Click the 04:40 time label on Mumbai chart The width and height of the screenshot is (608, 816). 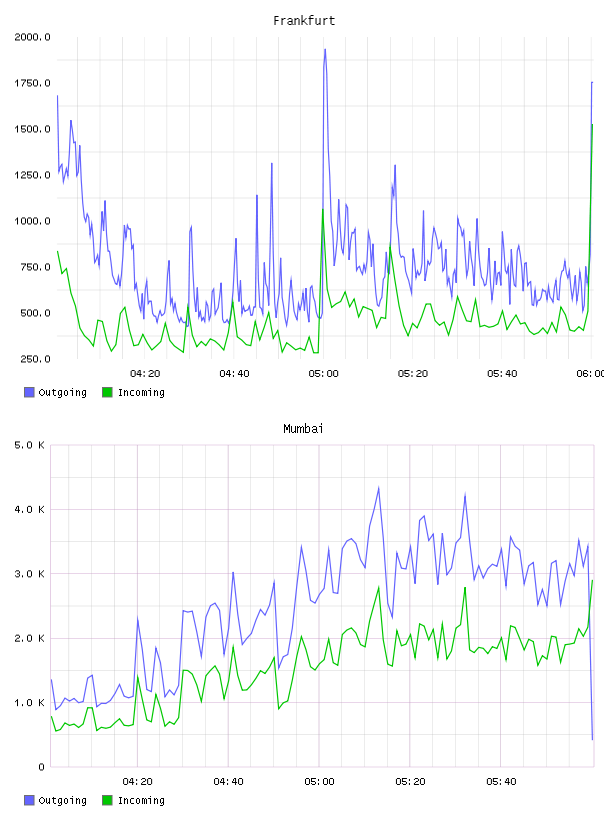point(229,782)
